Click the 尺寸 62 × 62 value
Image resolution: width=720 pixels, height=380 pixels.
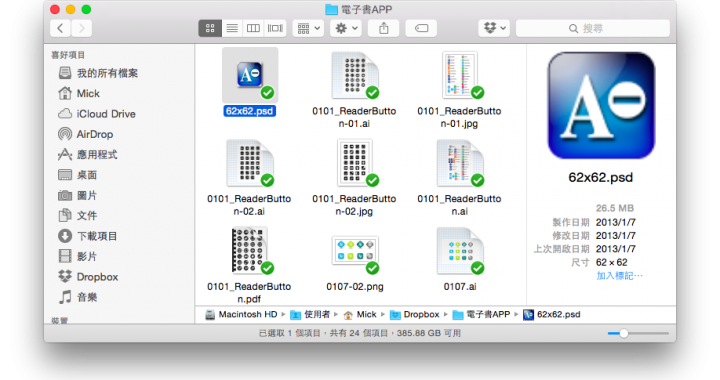pyautogui.click(x=611, y=263)
